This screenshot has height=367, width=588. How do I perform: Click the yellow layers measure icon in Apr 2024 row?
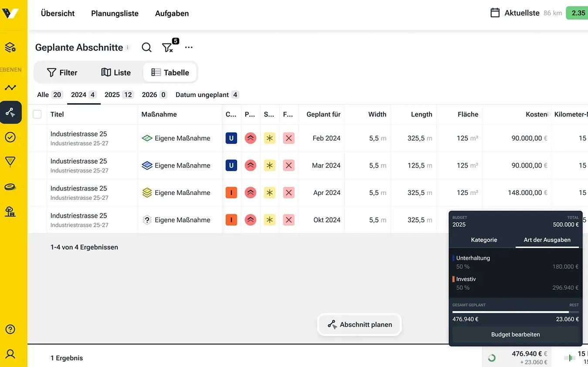click(147, 192)
